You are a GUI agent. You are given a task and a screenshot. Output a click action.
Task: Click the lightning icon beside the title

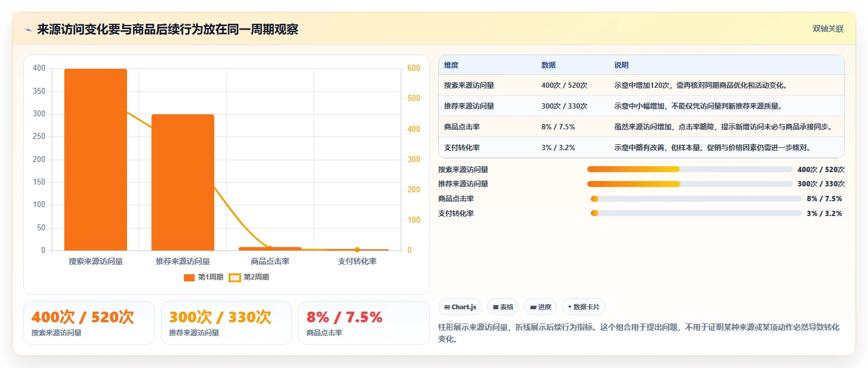(28, 30)
